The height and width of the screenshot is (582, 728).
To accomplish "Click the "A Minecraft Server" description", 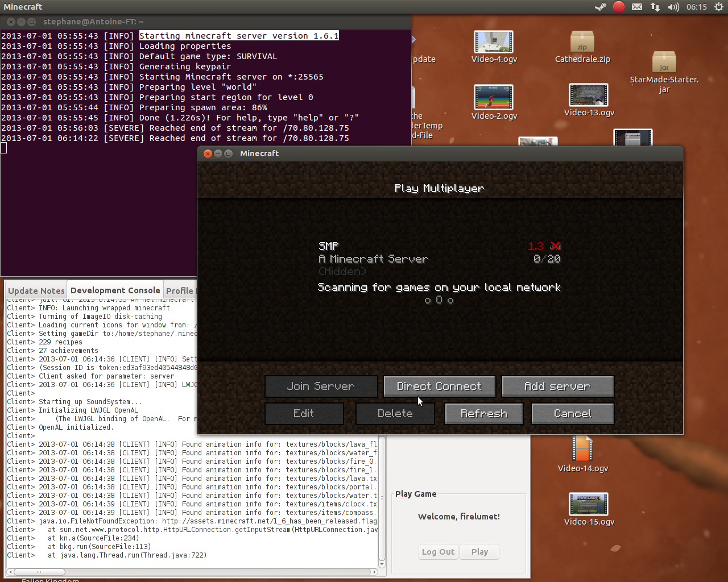I will pyautogui.click(x=373, y=259).
